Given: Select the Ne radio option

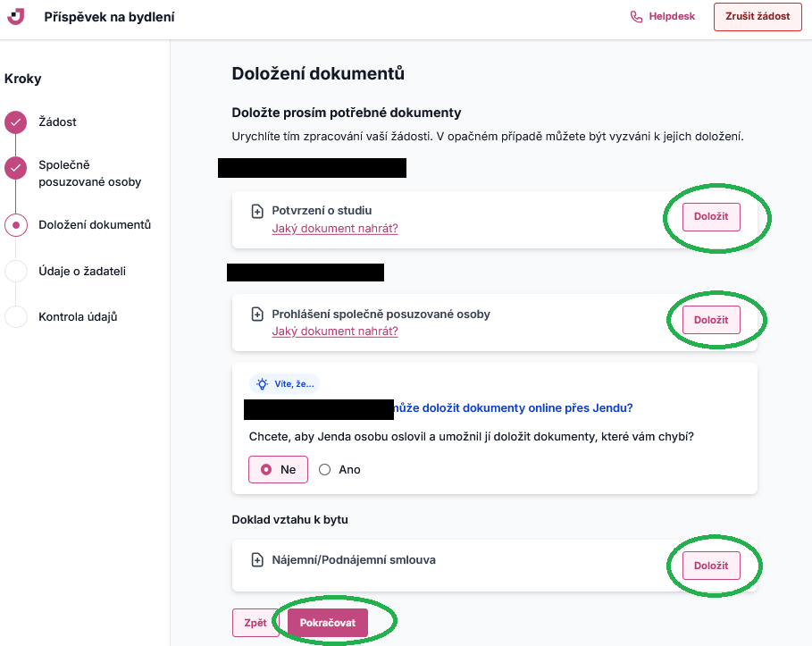Looking at the screenshot, I should click(278, 469).
